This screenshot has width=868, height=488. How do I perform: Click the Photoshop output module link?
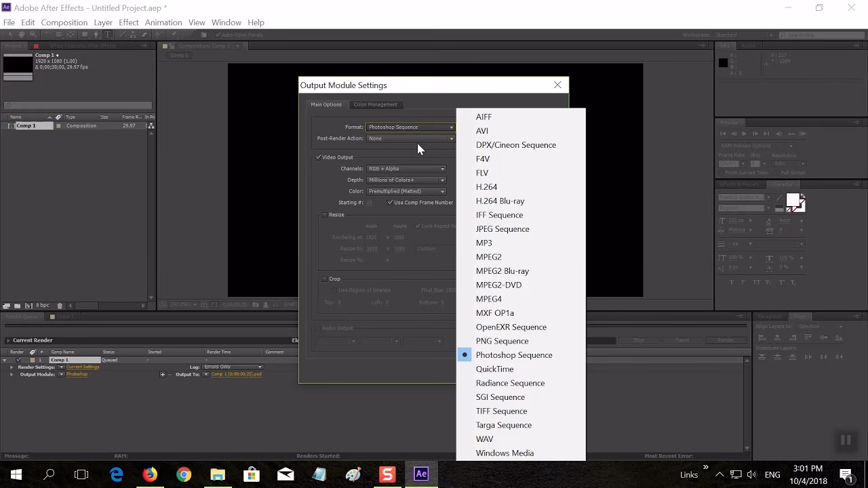(x=77, y=374)
